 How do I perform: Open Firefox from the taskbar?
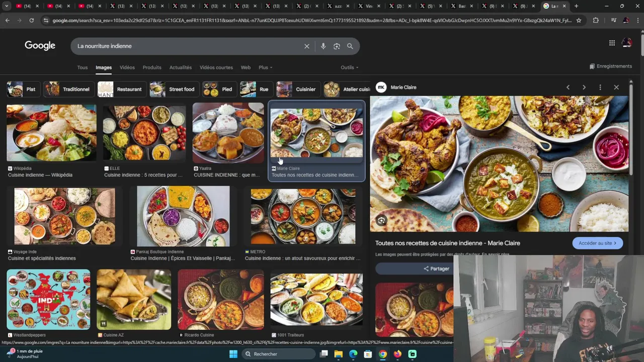click(397, 354)
